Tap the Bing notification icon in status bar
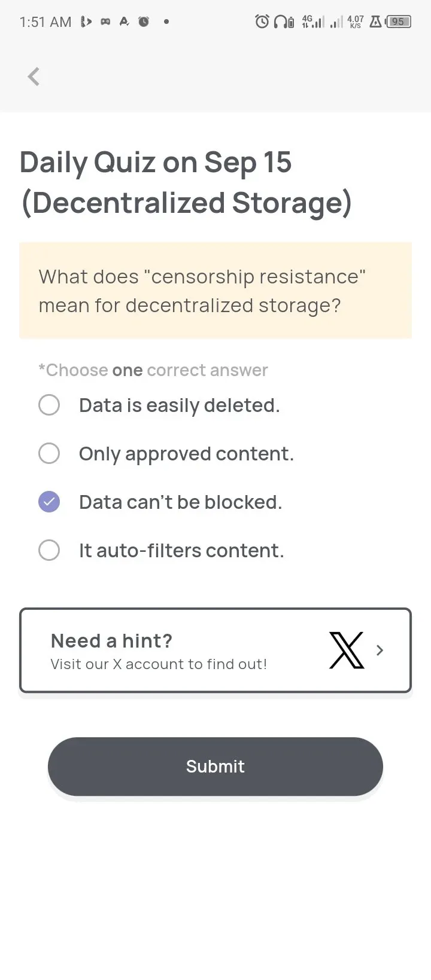Screen dimensions: 431x980 coord(86,22)
